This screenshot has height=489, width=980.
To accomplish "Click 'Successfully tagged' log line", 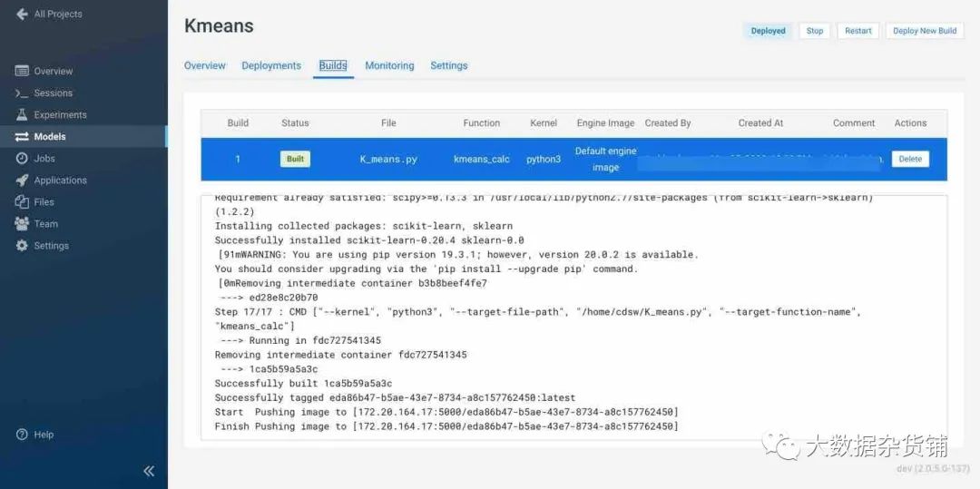I will click(x=395, y=397).
